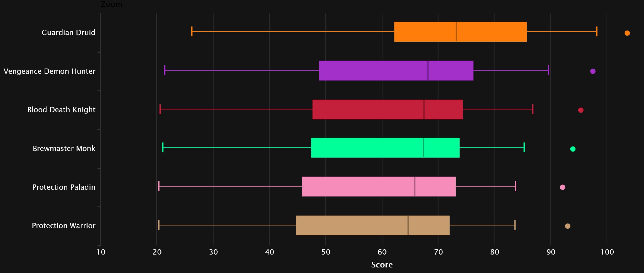Click the 100 tick label on Score axis

607,252
